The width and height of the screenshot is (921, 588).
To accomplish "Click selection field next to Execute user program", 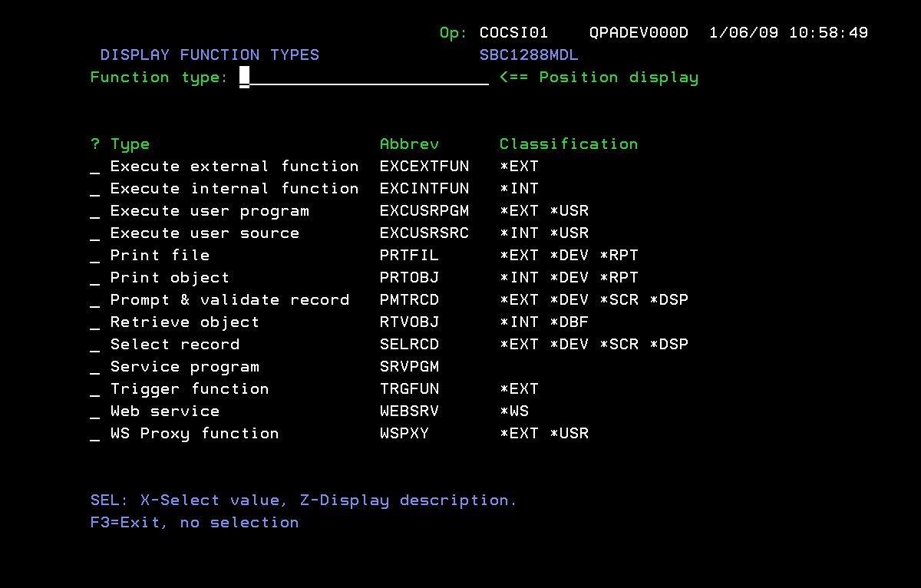I will [x=95, y=212].
